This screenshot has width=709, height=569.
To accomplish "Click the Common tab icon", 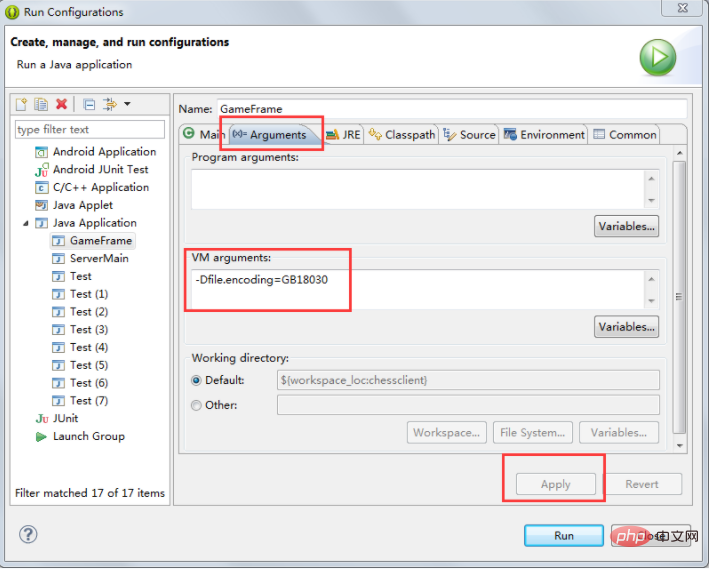I will click(599, 134).
